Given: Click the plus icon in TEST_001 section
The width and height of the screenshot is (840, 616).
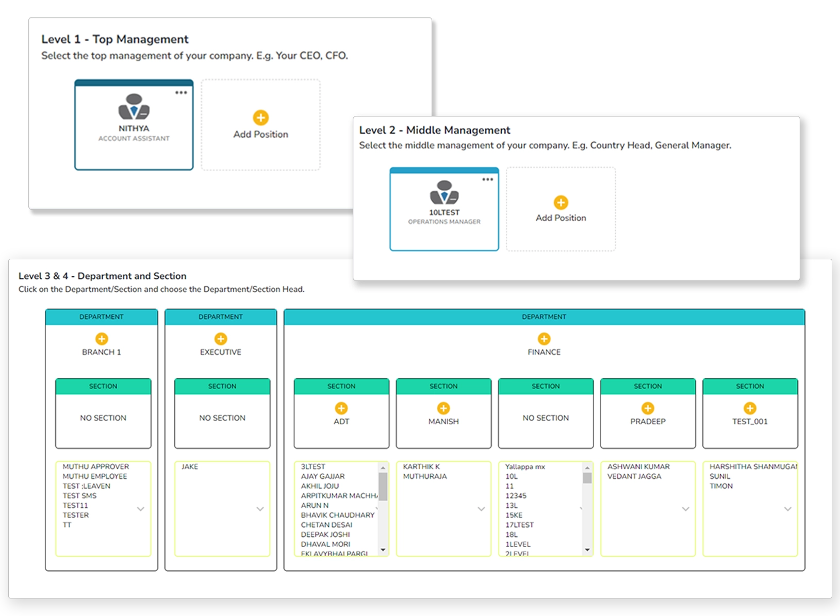Looking at the screenshot, I should [750, 408].
